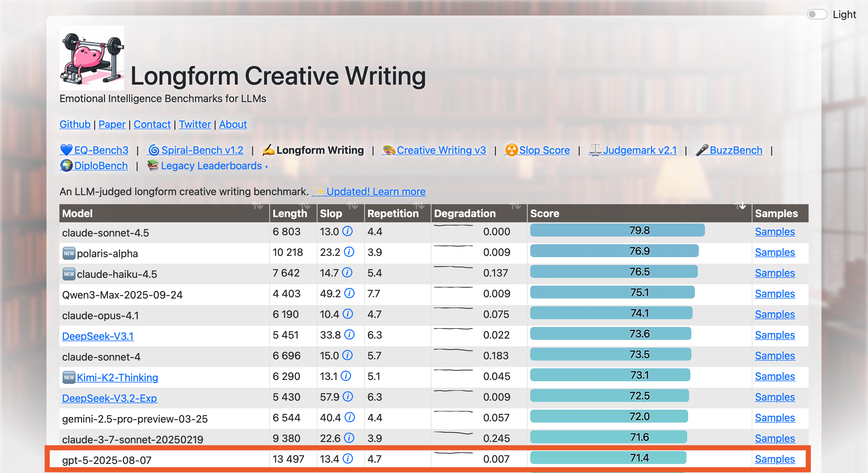This screenshot has height=473, width=868.
Task: Click the weightlifting heart logo image
Action: (x=92, y=58)
